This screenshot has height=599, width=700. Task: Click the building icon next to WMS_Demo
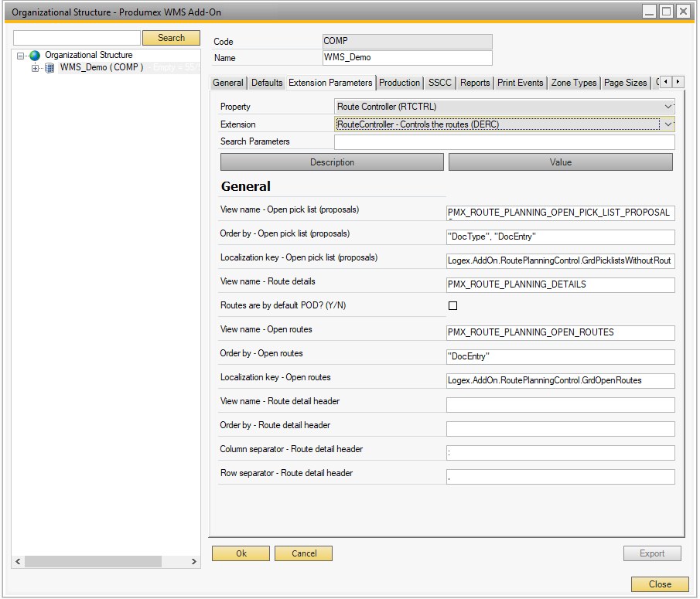[50, 68]
